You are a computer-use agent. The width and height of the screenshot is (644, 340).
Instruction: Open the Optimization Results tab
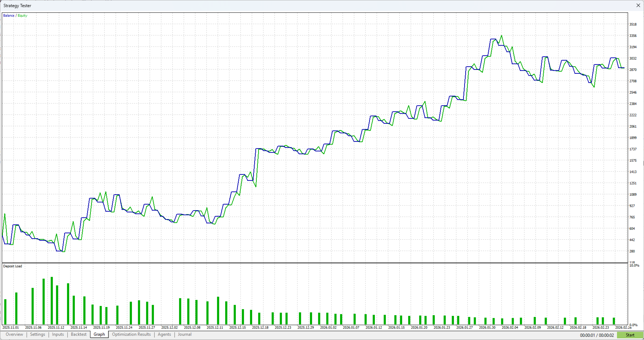(x=131, y=334)
